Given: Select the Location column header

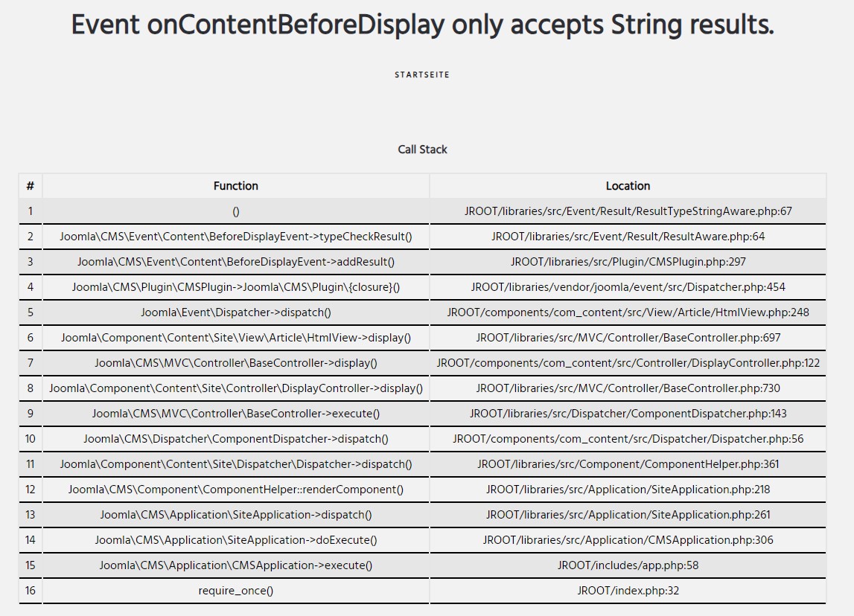Looking at the screenshot, I should pyautogui.click(x=628, y=186).
